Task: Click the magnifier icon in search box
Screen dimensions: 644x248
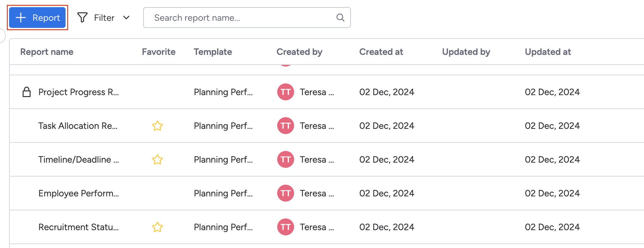Action: pos(340,18)
